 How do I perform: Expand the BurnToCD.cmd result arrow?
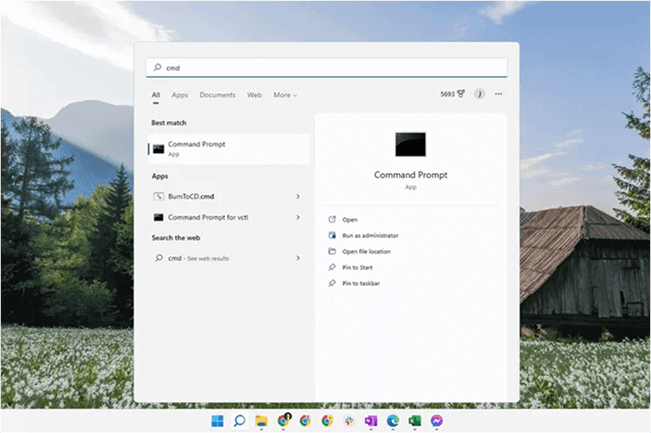(x=298, y=196)
